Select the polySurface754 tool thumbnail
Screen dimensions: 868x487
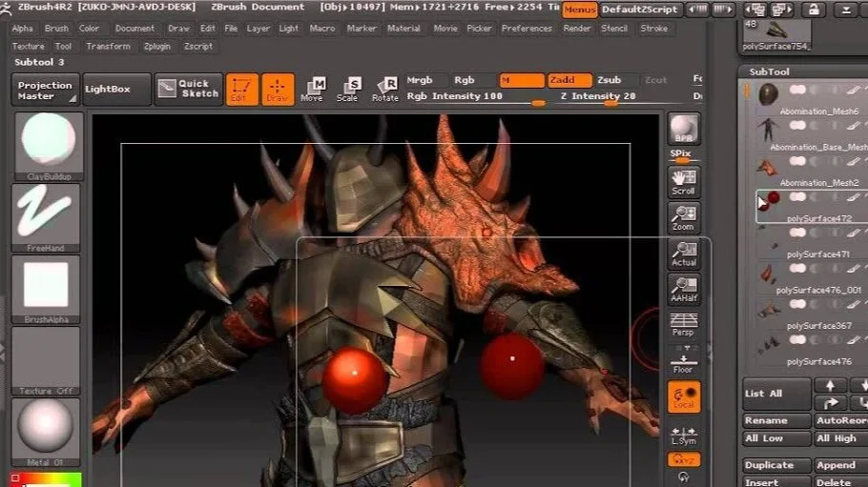pos(776,35)
